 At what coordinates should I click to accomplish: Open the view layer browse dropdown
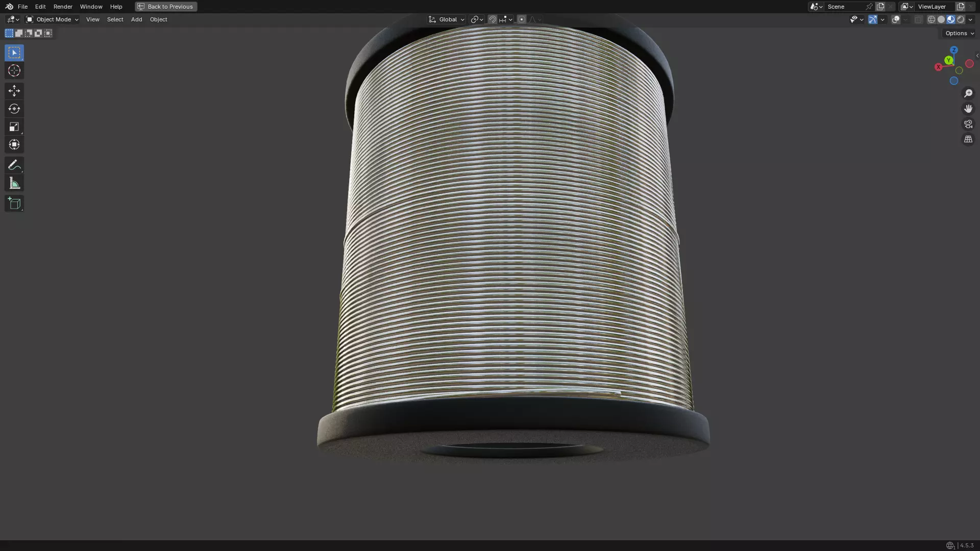coord(907,7)
